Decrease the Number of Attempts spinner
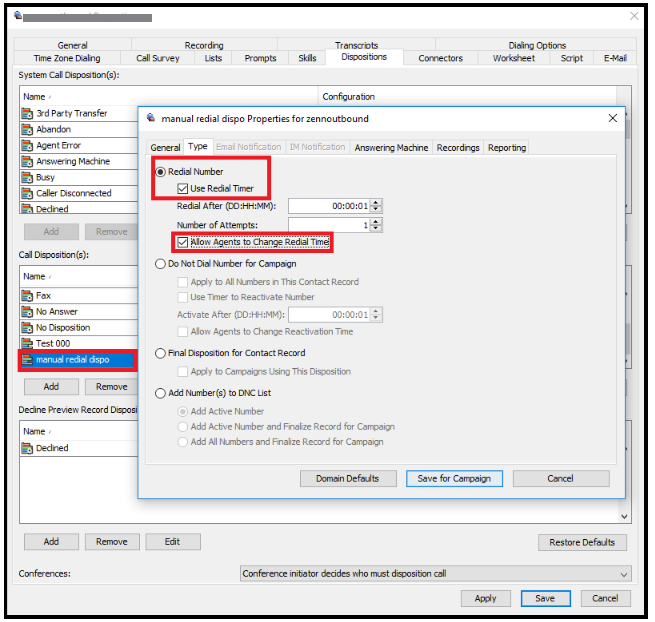The image size is (655, 622). 376,228
